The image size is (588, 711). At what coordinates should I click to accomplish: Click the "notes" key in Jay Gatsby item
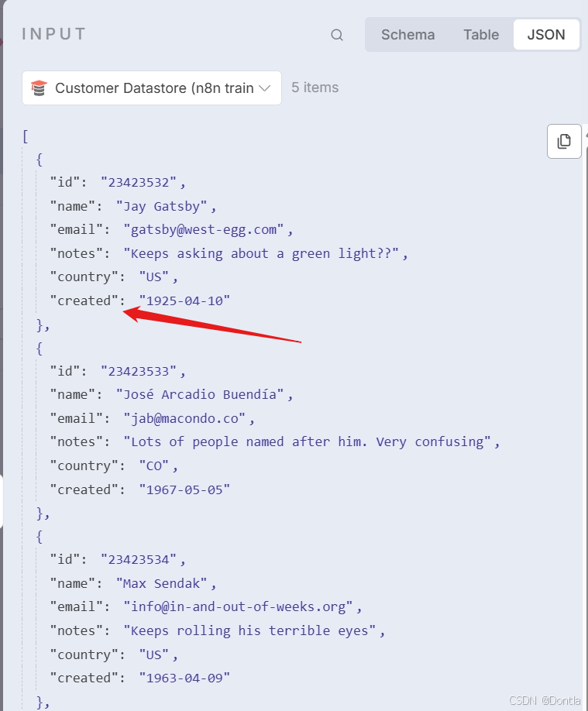click(x=77, y=253)
